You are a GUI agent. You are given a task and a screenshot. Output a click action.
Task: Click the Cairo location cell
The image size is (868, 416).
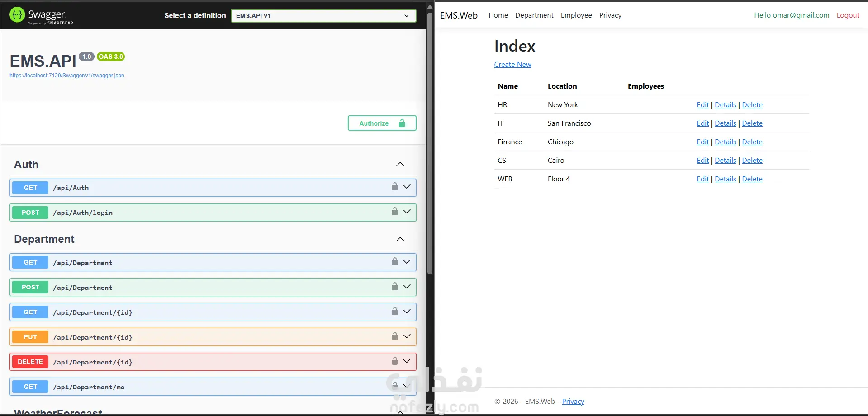pyautogui.click(x=556, y=161)
